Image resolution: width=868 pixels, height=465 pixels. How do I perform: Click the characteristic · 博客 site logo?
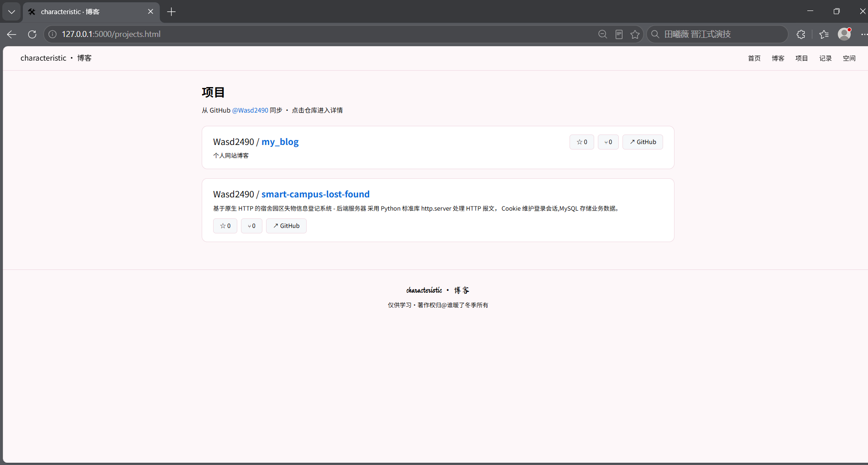(x=56, y=58)
